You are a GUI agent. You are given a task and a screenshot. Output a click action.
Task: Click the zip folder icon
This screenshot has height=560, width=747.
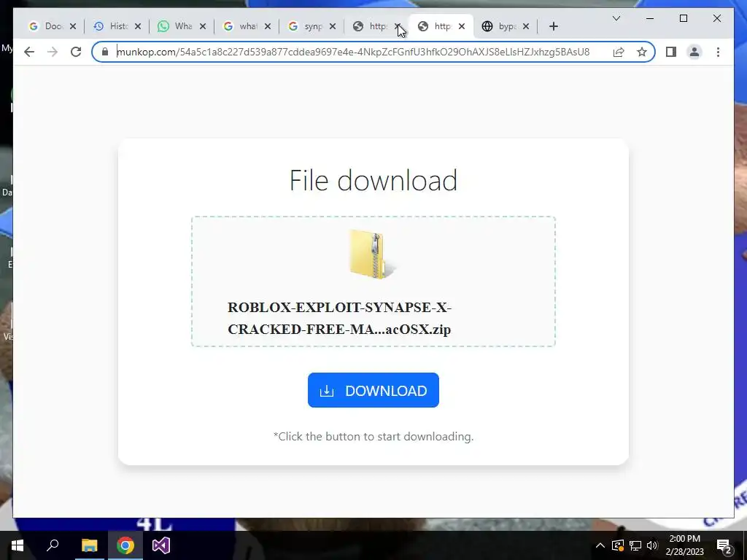point(373,254)
